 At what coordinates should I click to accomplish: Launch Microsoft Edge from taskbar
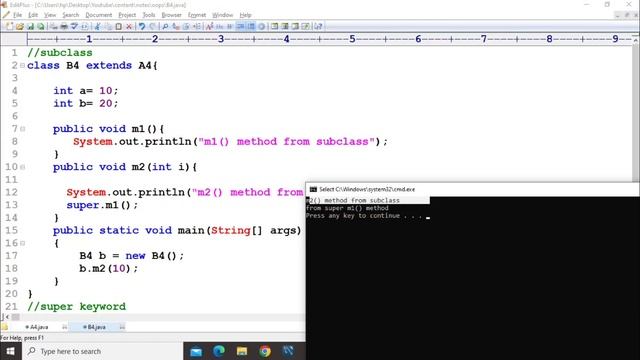coord(219,351)
